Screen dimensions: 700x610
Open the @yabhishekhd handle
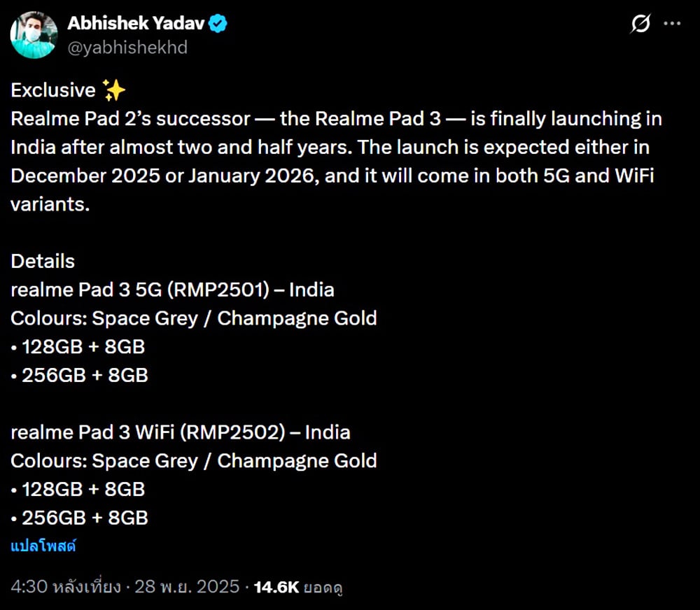click(x=127, y=48)
